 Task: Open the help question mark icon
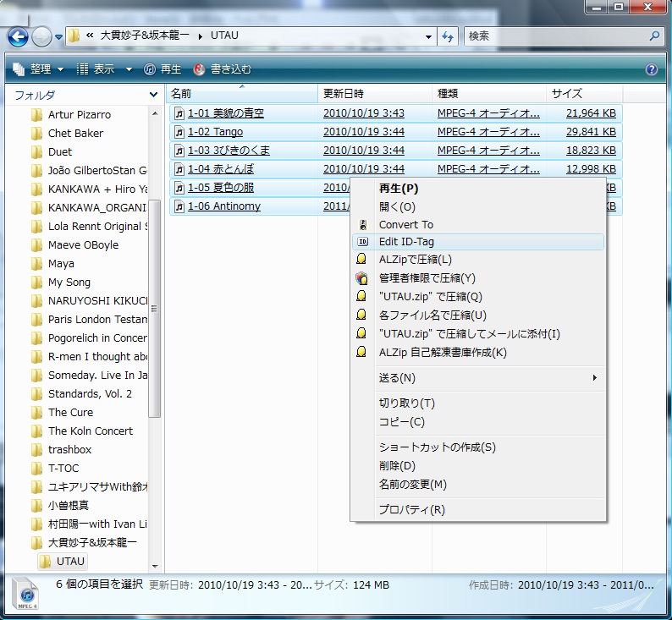[x=651, y=69]
